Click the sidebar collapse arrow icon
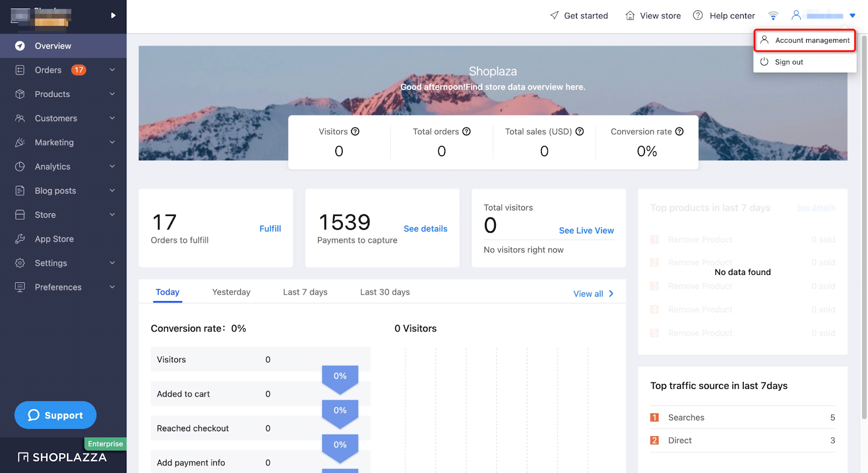868x473 pixels. pos(113,15)
